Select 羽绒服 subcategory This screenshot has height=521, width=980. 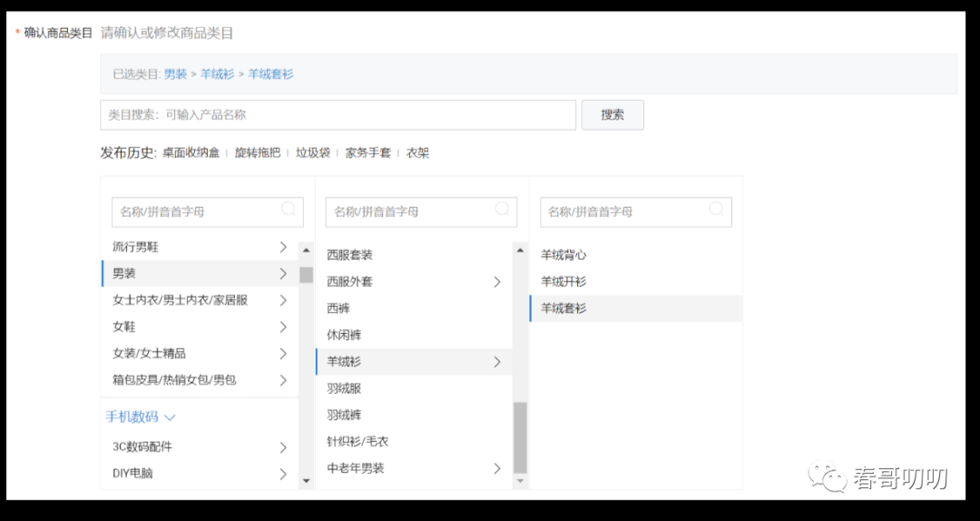(414, 388)
